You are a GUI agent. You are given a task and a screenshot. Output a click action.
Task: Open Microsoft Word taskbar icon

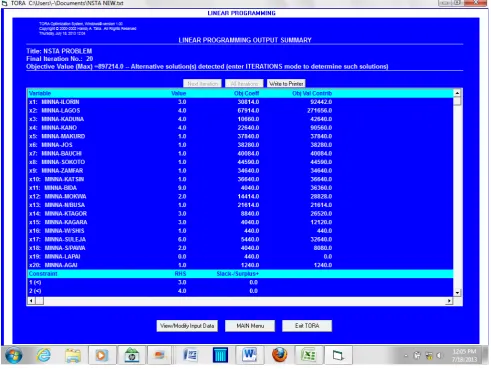click(250, 355)
